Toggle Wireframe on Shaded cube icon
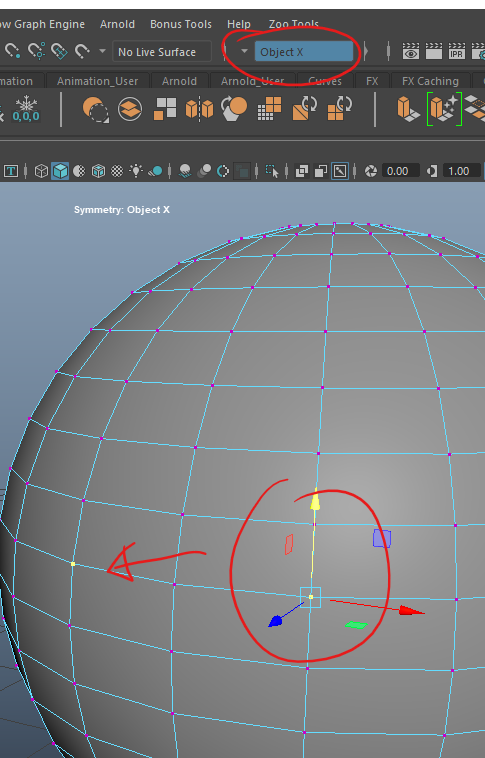Screen dimensions: 485x758 [98, 171]
